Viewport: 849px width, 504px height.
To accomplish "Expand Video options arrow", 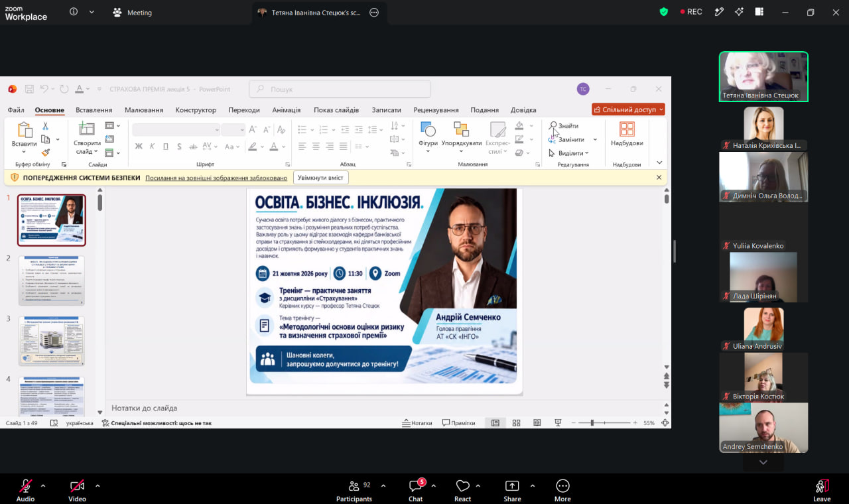I will click(98, 485).
